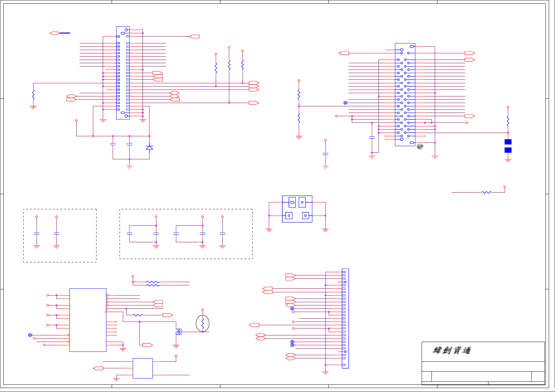Select the lower resistor of the stacked divider pair
Viewport: 555px width, 392px height.
point(299,118)
